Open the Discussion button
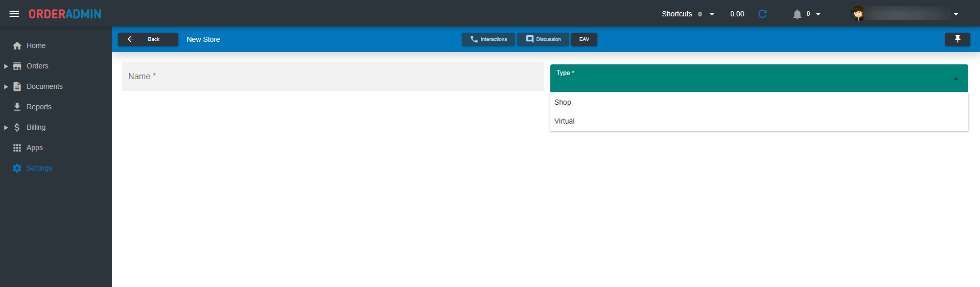Viewport: 980px width, 287px height. (543, 39)
